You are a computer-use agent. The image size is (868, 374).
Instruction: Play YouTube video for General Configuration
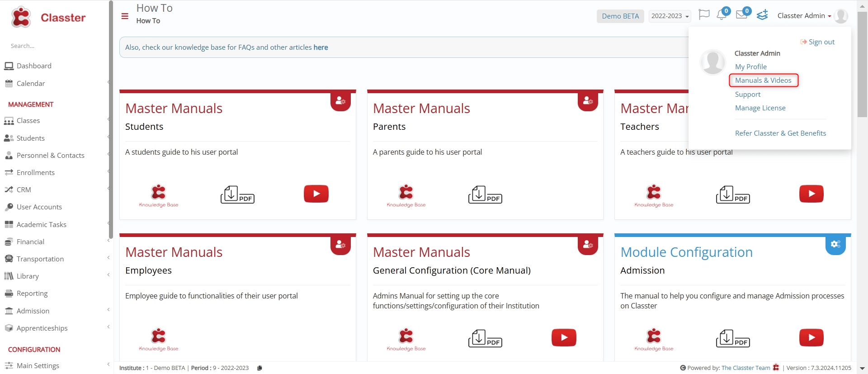point(564,338)
